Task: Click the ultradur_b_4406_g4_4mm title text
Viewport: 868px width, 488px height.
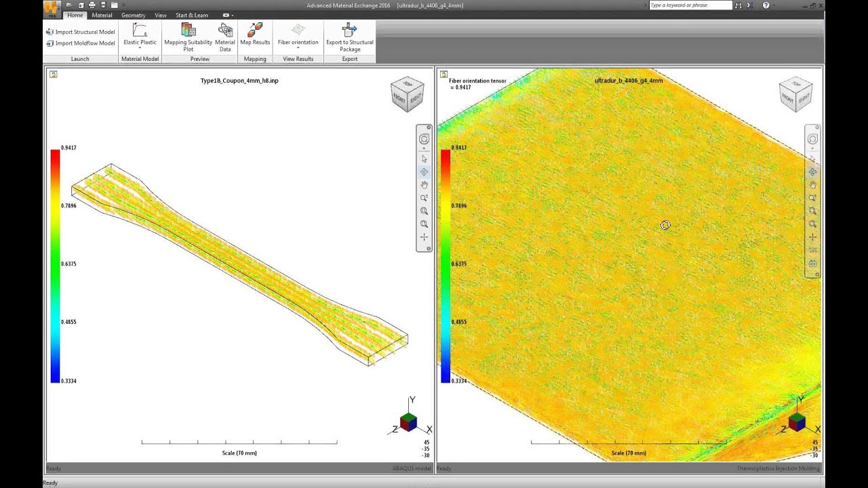Action: pos(629,81)
